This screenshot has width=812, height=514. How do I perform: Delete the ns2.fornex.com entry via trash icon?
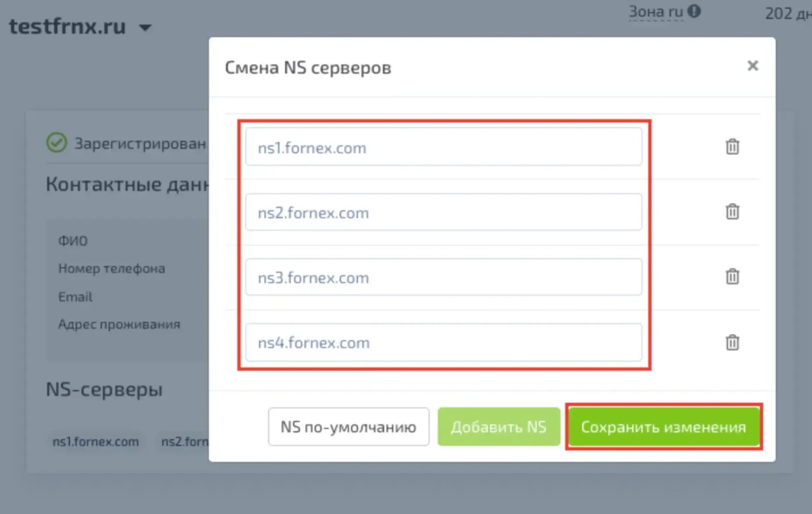coord(732,212)
